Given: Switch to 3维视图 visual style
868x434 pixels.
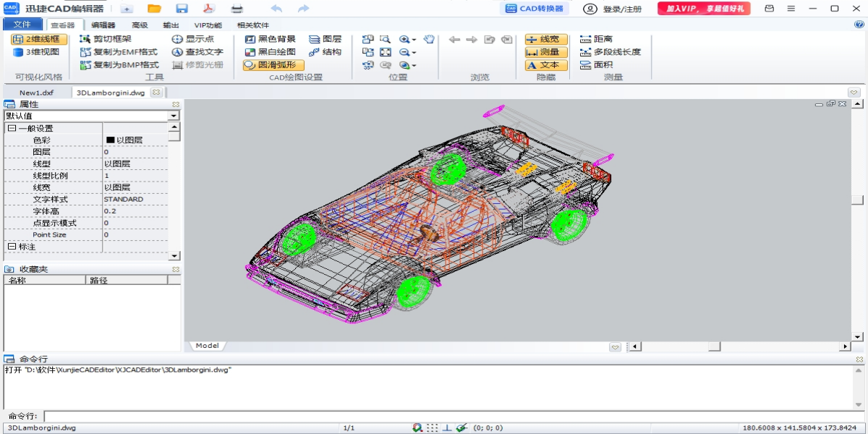Looking at the screenshot, I should click(x=36, y=52).
